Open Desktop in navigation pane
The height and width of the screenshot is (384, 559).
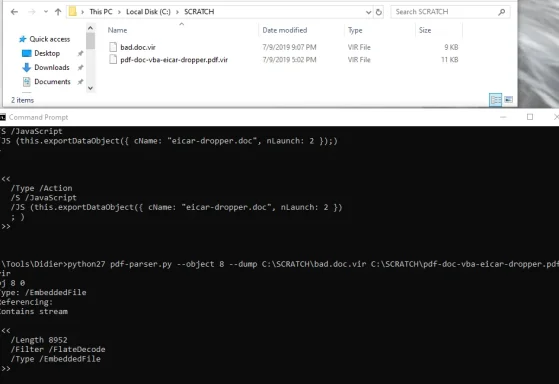click(47, 53)
